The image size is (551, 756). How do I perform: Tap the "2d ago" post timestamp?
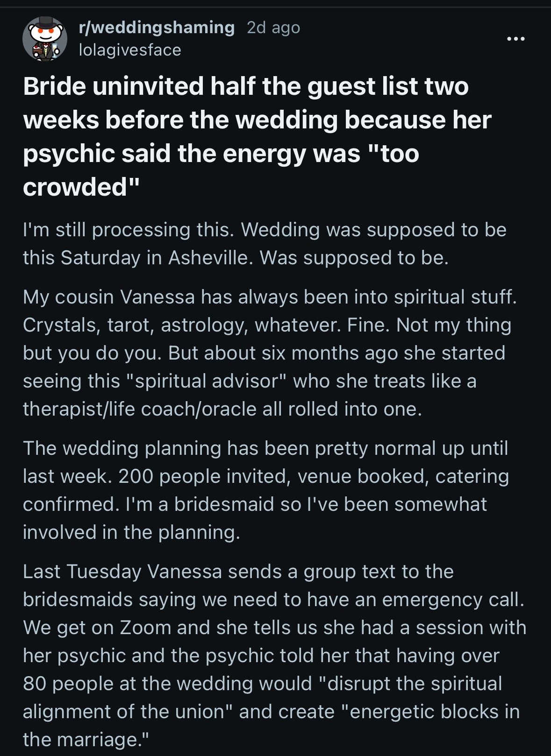(x=273, y=28)
